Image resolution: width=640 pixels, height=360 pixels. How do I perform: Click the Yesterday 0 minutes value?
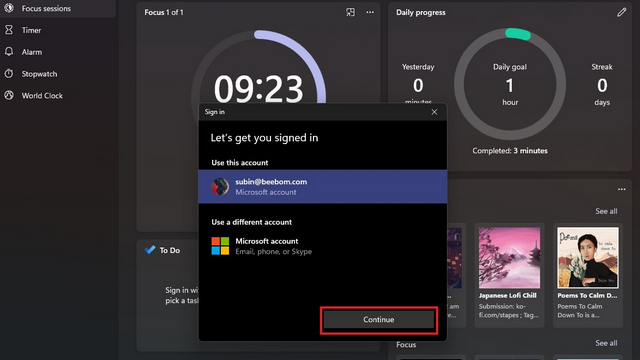(418, 85)
